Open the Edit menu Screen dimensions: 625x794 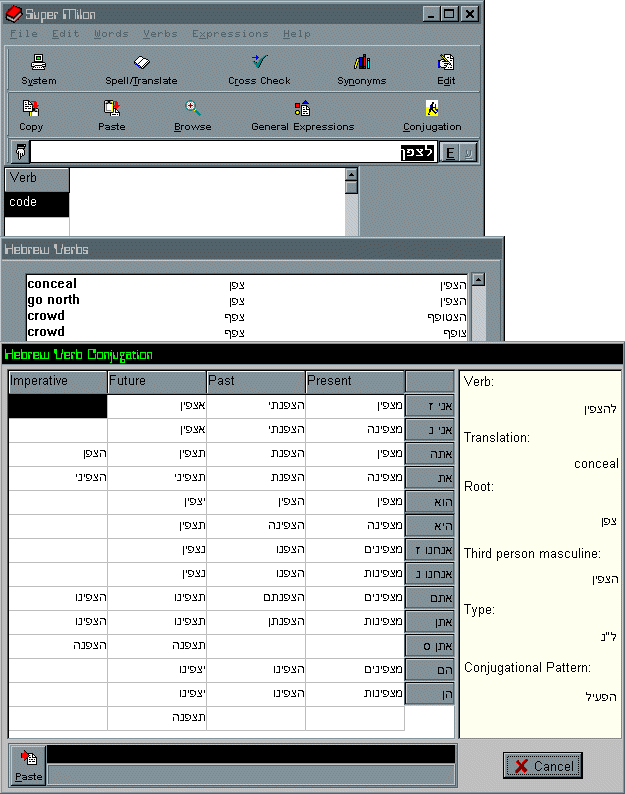66,34
